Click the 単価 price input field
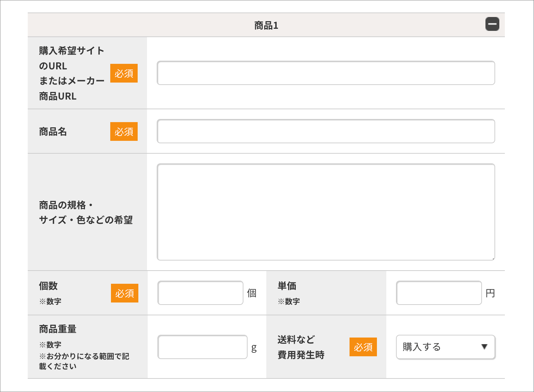The height and width of the screenshot is (392, 534). click(439, 293)
